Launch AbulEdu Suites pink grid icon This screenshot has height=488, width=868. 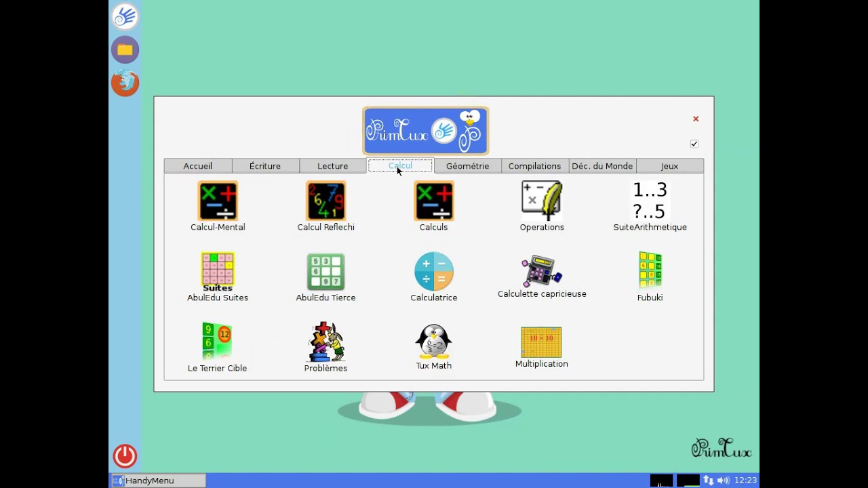(218, 272)
